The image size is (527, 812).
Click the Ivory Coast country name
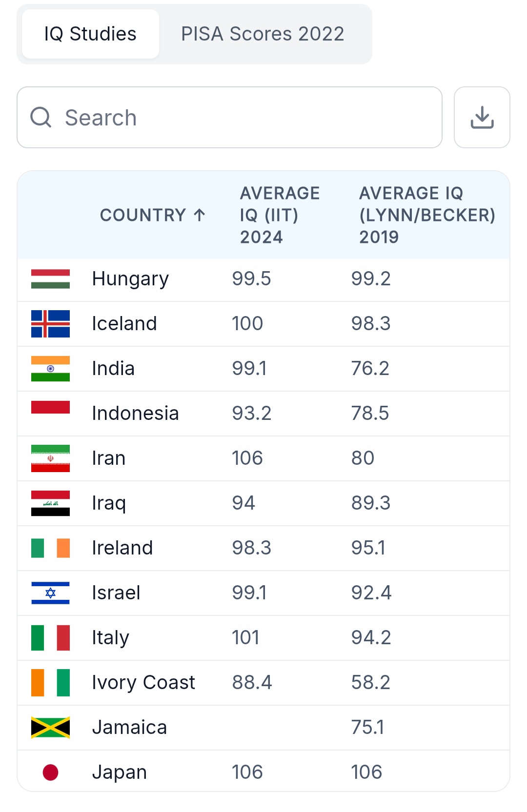[143, 683]
